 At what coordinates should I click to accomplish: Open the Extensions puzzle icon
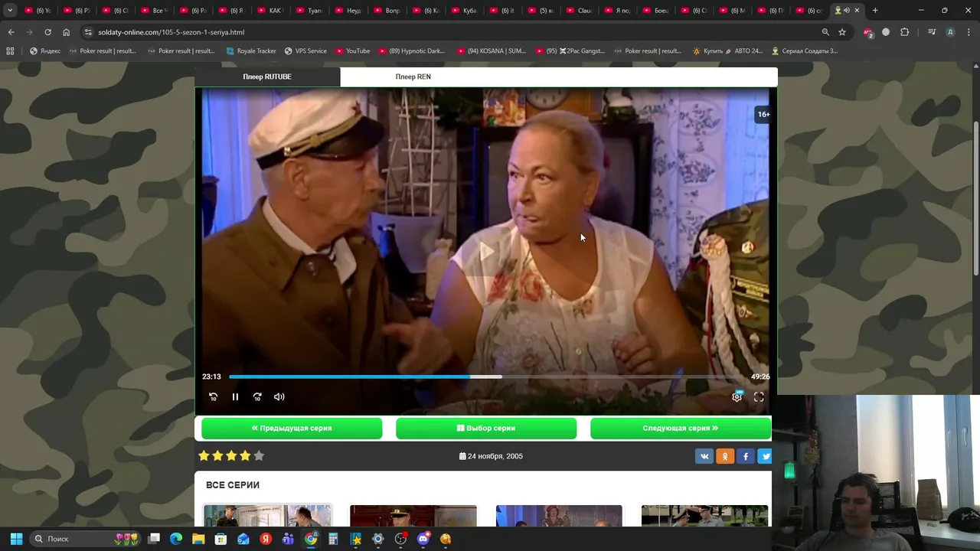905,32
